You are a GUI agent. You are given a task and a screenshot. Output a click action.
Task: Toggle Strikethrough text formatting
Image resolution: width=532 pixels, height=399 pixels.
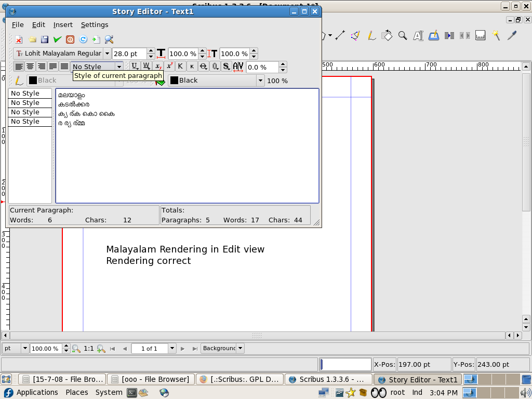[x=203, y=66]
